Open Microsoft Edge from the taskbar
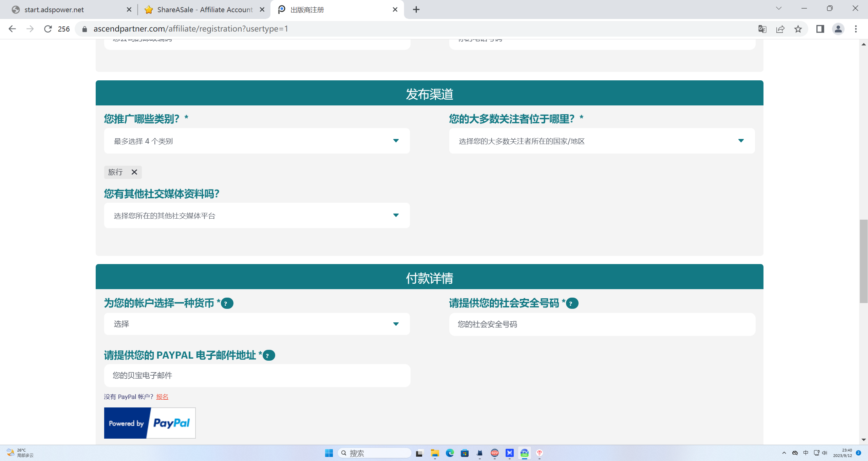Image resolution: width=868 pixels, height=461 pixels. point(450,453)
